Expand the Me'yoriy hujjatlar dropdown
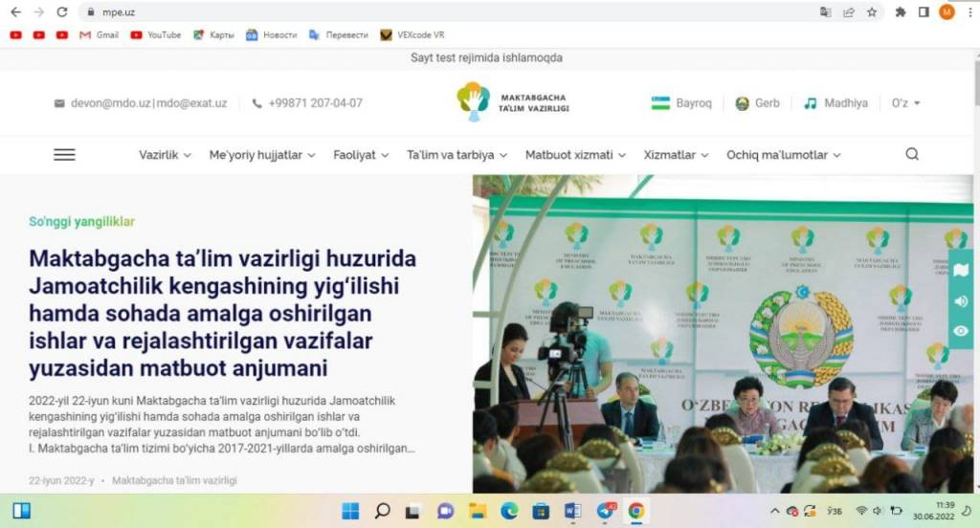Image resolution: width=980 pixels, height=528 pixels. pos(261,155)
